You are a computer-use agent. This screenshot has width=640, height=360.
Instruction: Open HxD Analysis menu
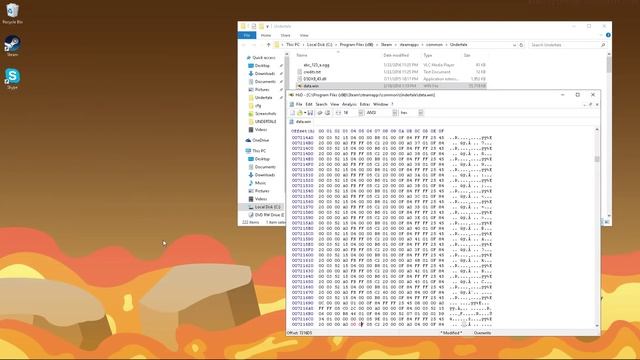pos(349,104)
